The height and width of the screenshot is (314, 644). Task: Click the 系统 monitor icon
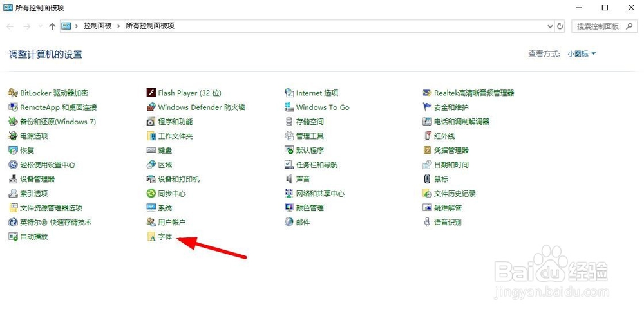(151, 208)
